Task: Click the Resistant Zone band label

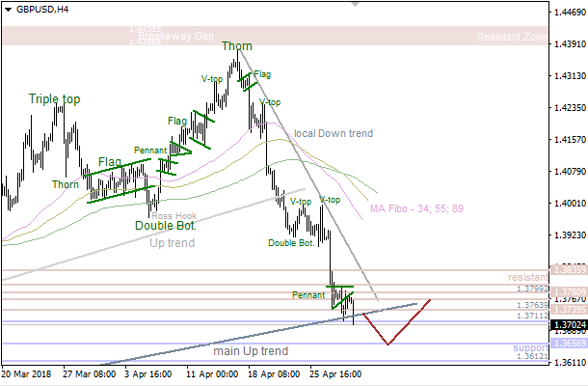Action: tap(512, 37)
